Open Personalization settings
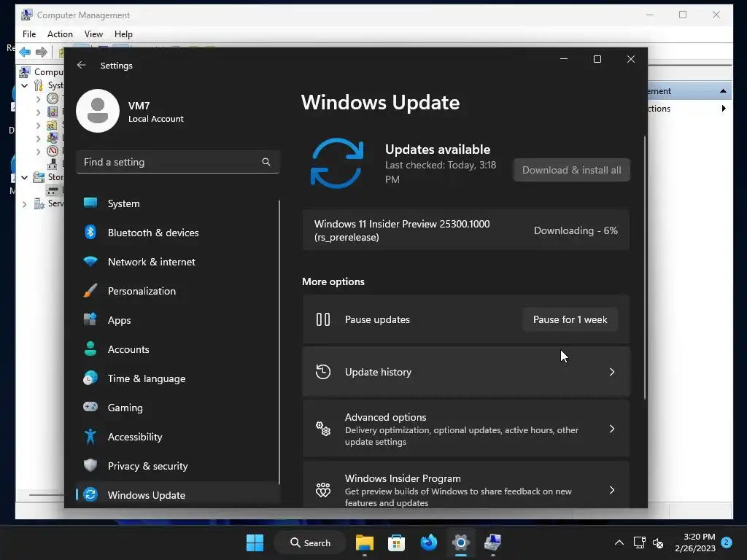 click(x=177, y=291)
